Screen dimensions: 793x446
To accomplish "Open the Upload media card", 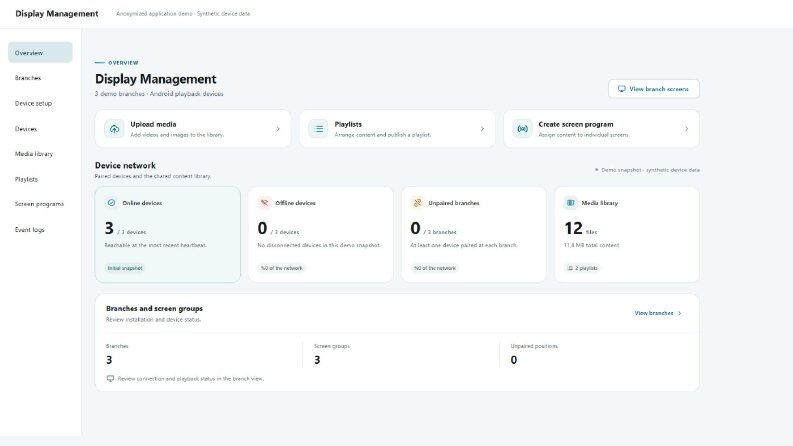I will [x=193, y=129].
